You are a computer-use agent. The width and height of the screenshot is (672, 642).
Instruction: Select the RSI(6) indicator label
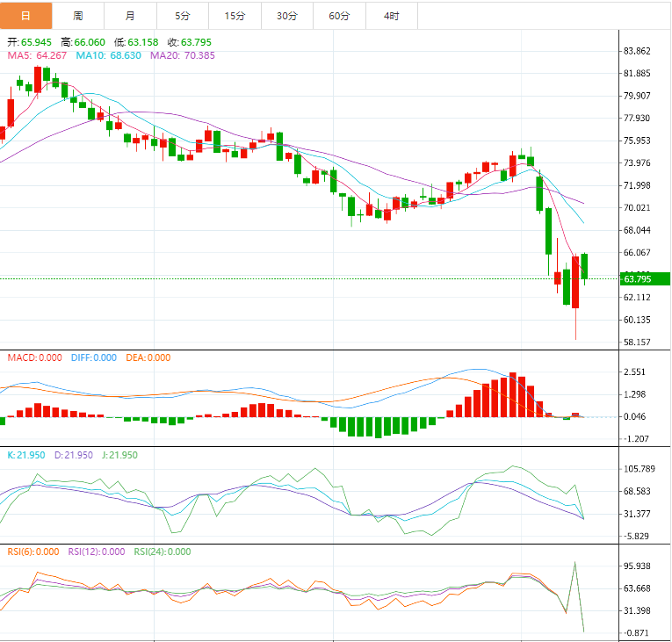[35, 552]
